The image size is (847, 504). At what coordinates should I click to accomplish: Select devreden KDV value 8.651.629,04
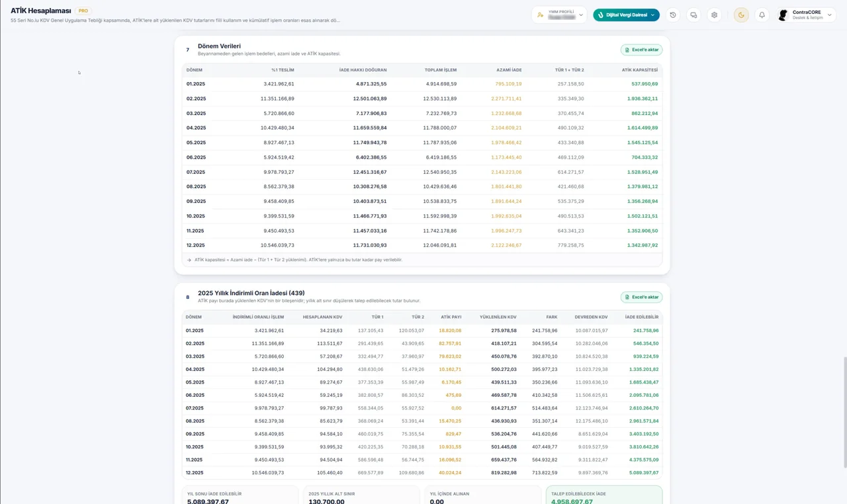point(592,434)
